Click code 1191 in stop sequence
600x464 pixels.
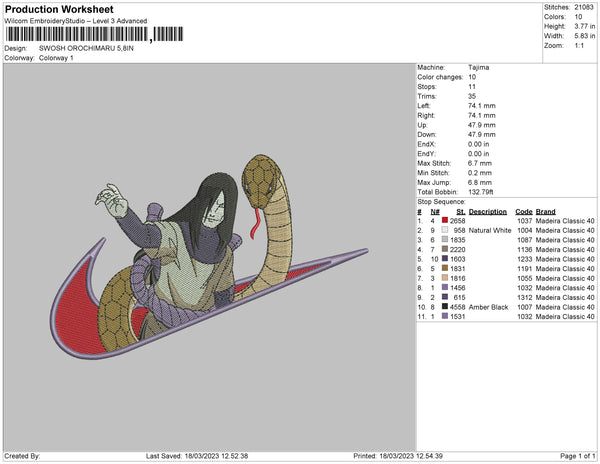tap(525, 269)
